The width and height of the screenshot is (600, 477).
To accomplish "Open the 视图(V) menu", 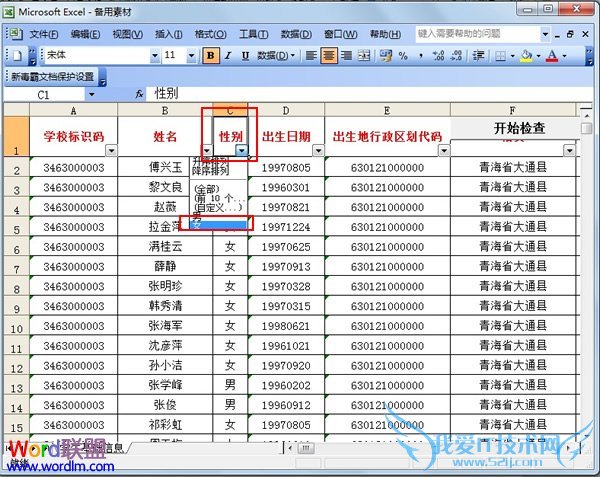I will pyautogui.click(x=127, y=34).
